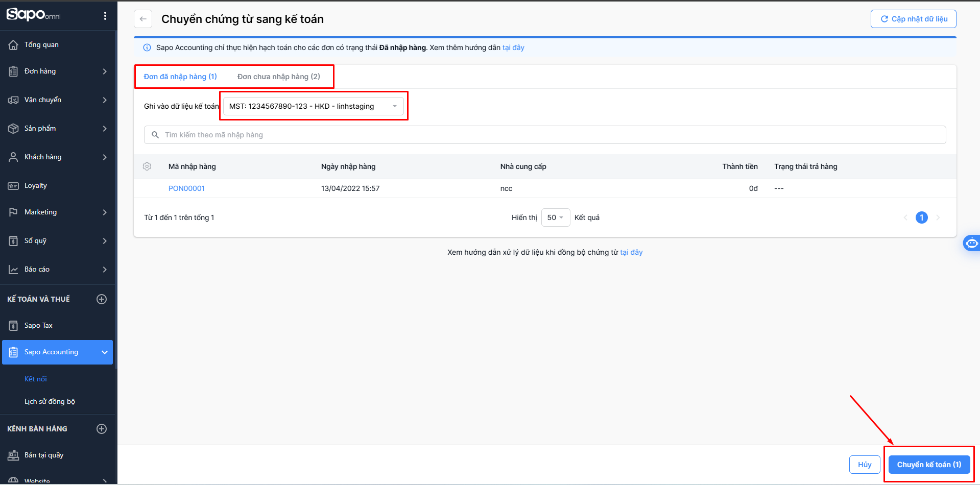Image resolution: width=980 pixels, height=485 pixels.
Task: Go to Tổng quan in sidebar
Action: tap(41, 45)
